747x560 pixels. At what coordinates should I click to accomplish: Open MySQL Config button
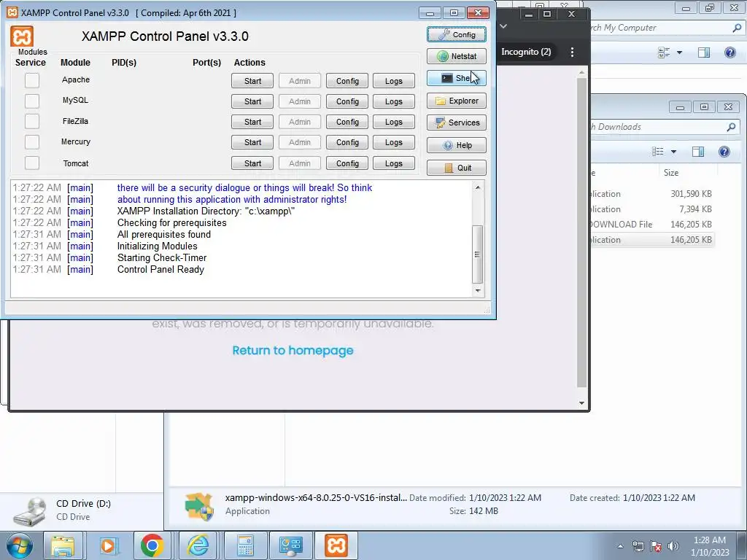pyautogui.click(x=347, y=101)
